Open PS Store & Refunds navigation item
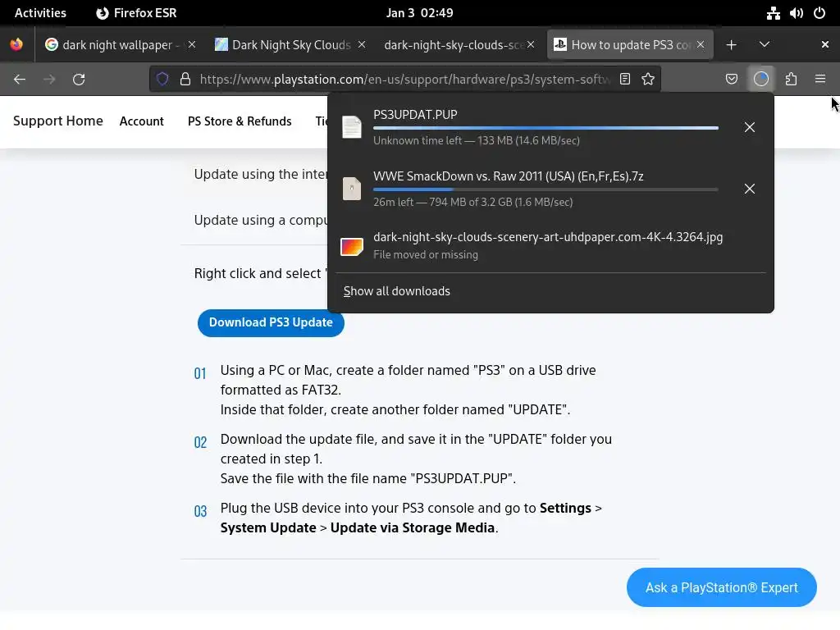 click(240, 121)
